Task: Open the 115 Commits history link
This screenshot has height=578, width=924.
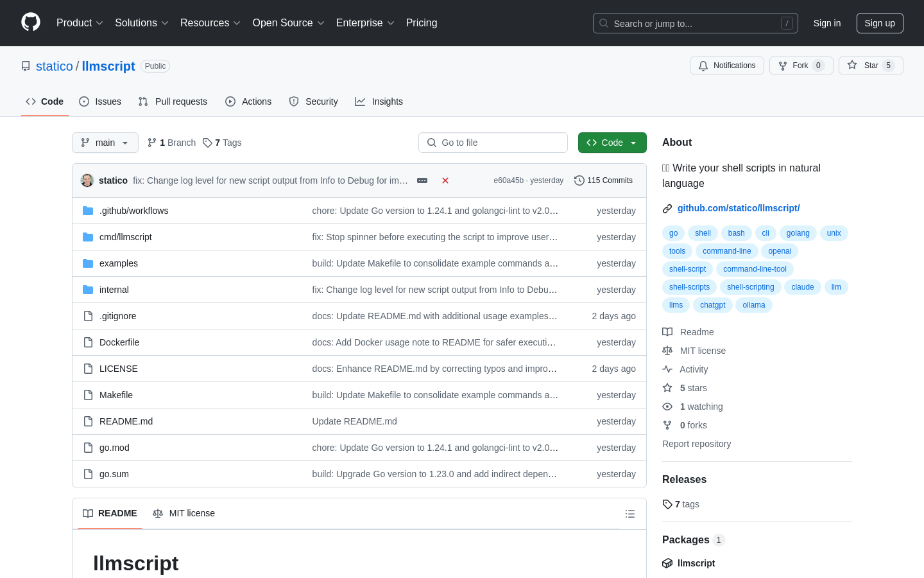Action: tap(603, 180)
